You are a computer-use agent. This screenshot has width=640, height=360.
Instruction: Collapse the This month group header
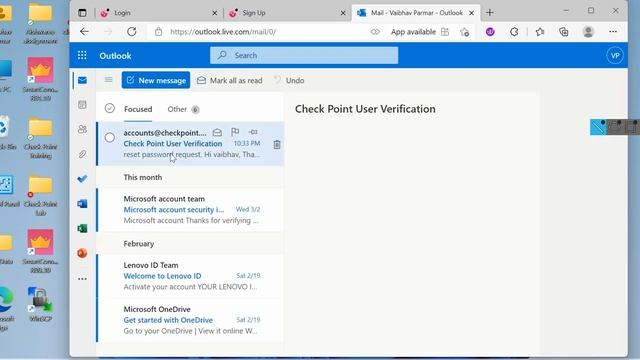tap(142, 177)
